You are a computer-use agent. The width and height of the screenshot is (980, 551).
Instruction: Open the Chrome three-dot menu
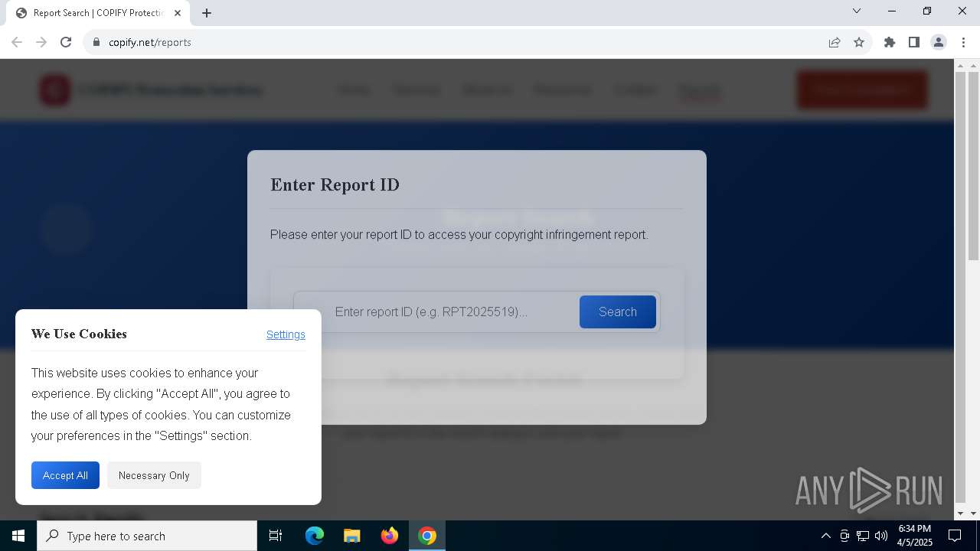click(963, 42)
